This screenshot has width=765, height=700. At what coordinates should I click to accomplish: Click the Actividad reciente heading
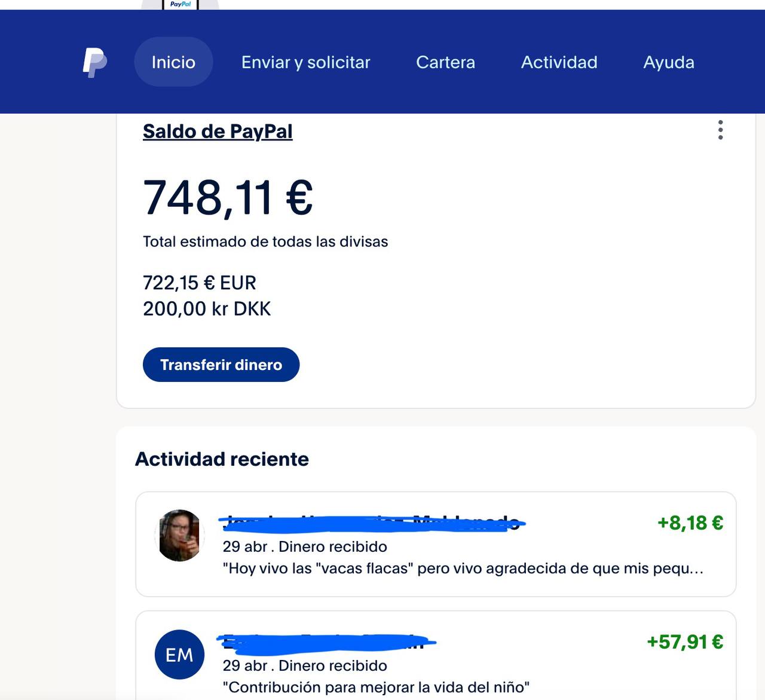point(222,459)
